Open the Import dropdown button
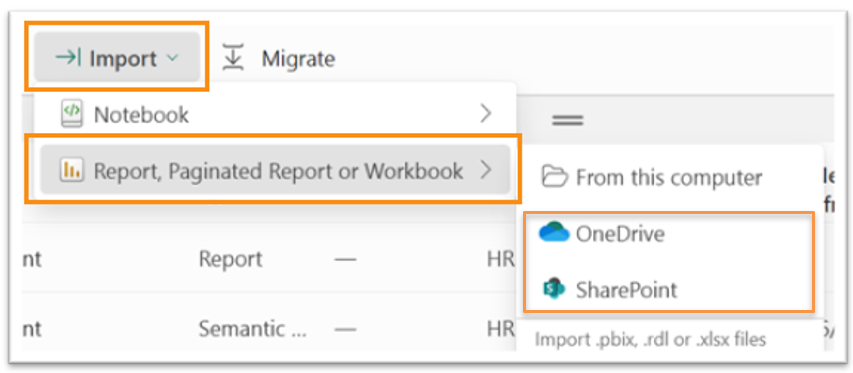The width and height of the screenshot is (853, 373). pos(117,57)
